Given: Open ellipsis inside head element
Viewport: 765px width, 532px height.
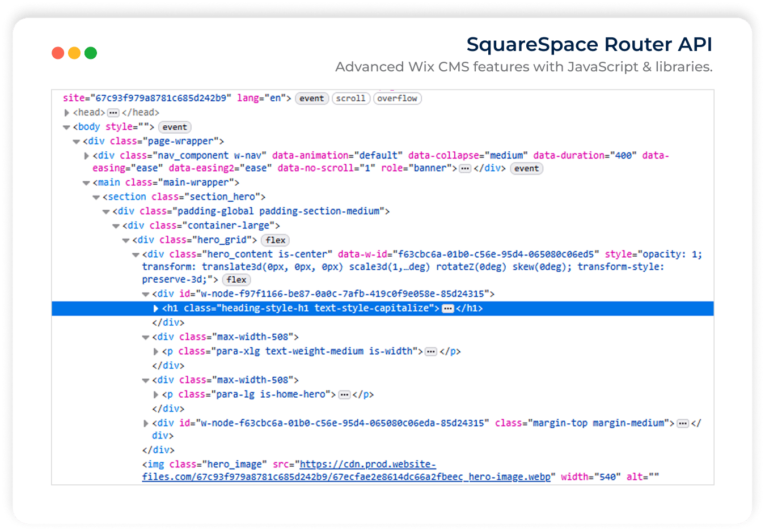Looking at the screenshot, I should tap(113, 113).
